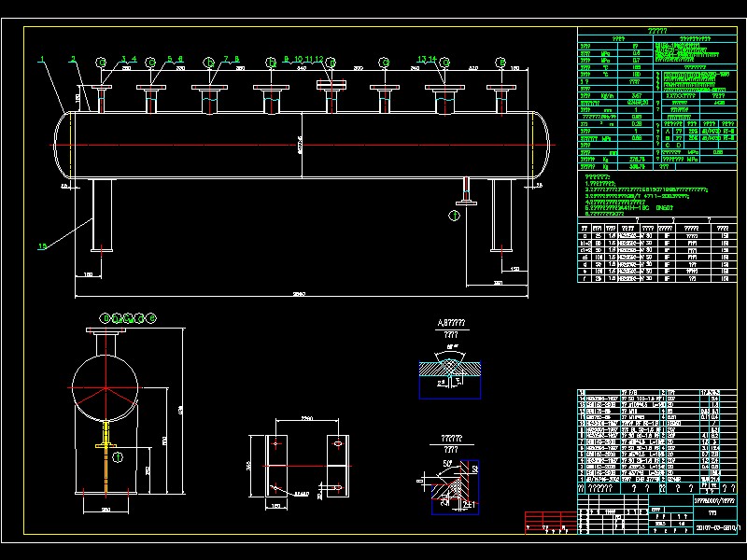Click nozzle table row "f"
Viewport: 747px width, 560px height.
point(657,278)
